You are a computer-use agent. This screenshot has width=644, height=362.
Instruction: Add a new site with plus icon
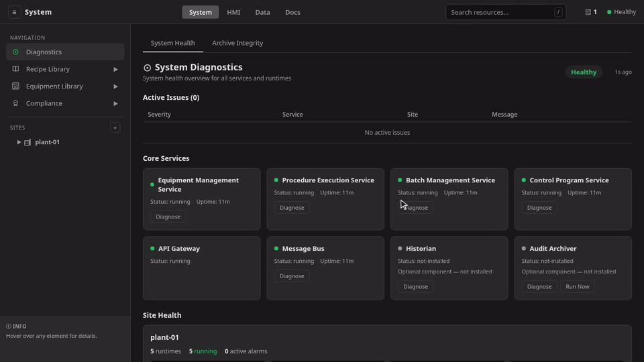pyautogui.click(x=115, y=127)
